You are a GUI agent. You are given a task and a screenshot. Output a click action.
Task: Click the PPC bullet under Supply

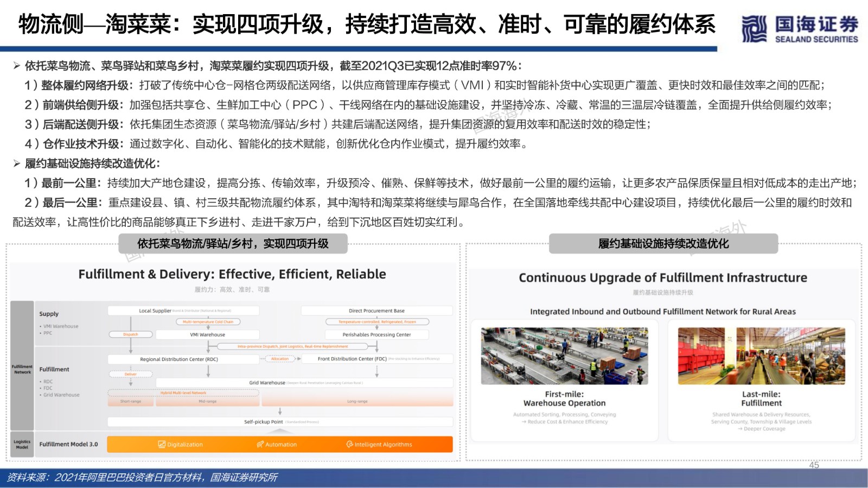(46, 333)
